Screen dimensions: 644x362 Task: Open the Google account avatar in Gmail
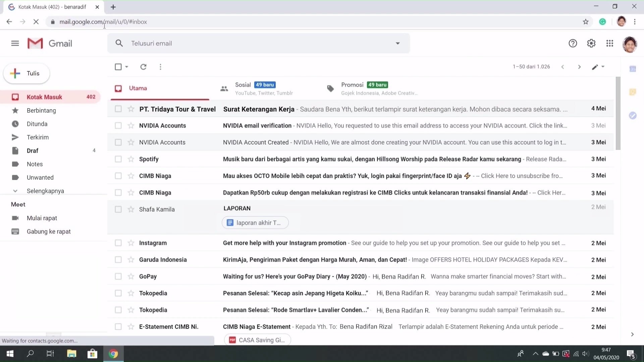point(630,44)
